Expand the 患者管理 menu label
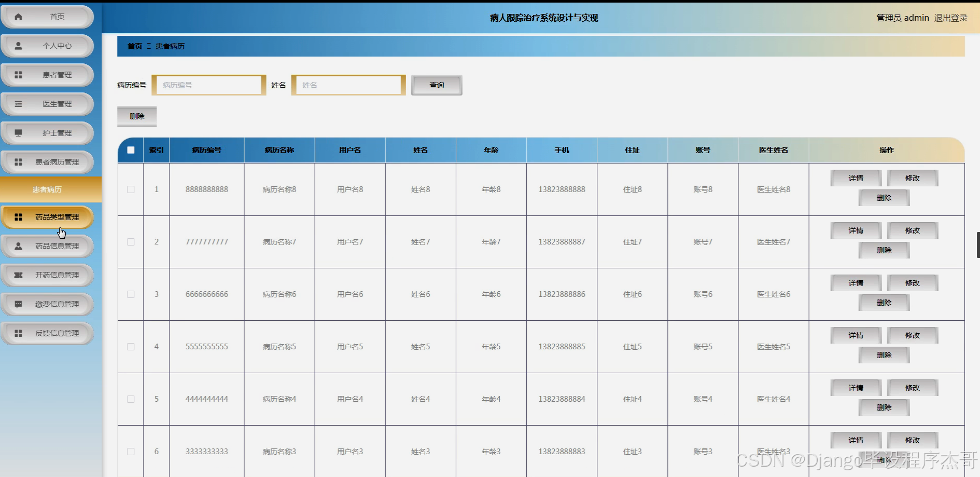This screenshot has width=980, height=477. click(57, 75)
